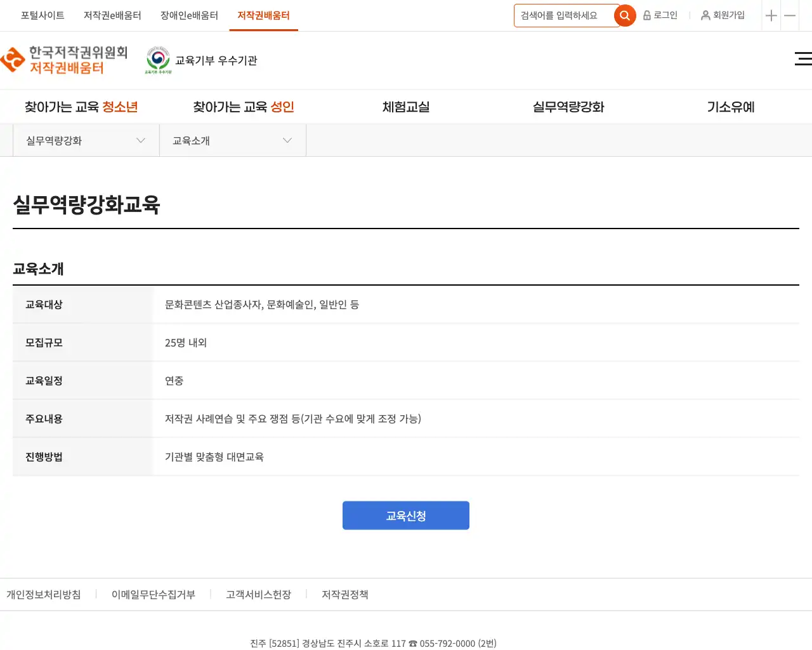Switch to the 저작권e배움터 tab
The width and height of the screenshot is (812, 650).
(112, 15)
